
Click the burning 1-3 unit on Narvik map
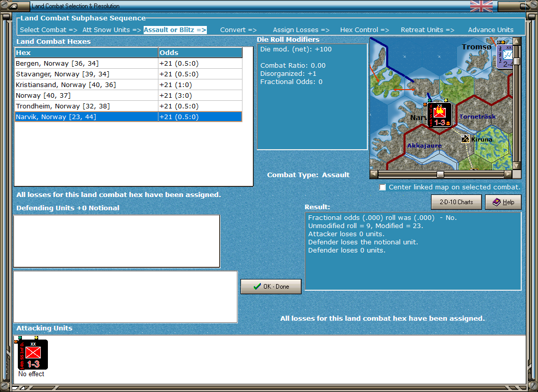coord(440,115)
